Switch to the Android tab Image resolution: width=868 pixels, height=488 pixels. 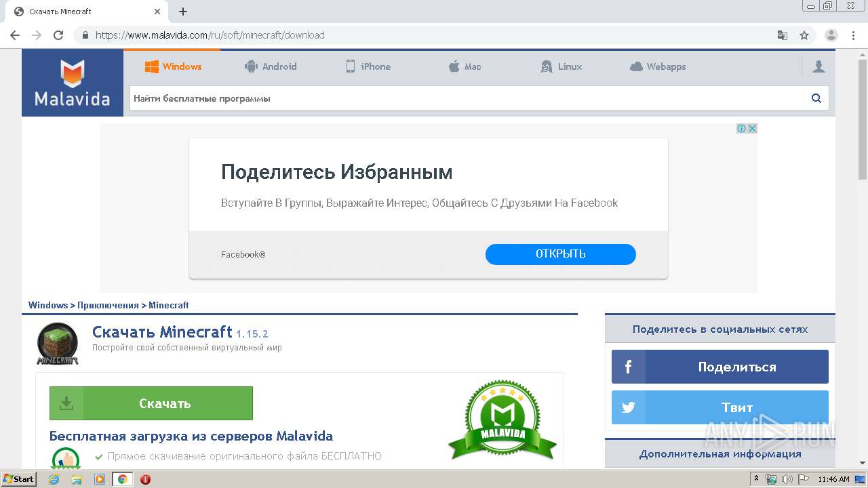click(270, 66)
